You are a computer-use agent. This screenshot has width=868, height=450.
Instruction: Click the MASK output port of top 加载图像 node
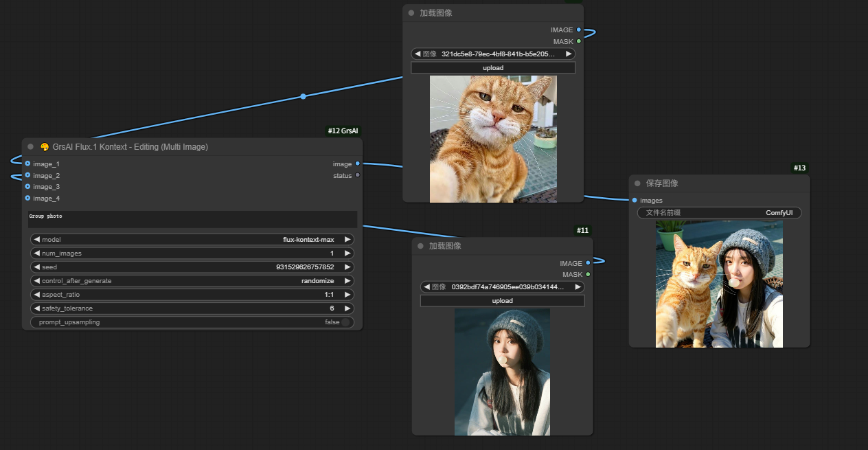[579, 41]
